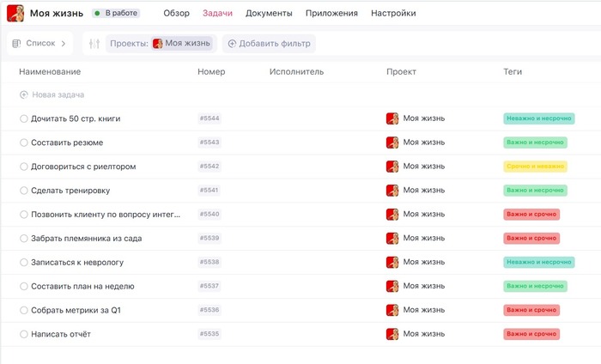Open the Проекты: Моя жизнь filter
This screenshot has width=601, height=364.
(x=160, y=43)
